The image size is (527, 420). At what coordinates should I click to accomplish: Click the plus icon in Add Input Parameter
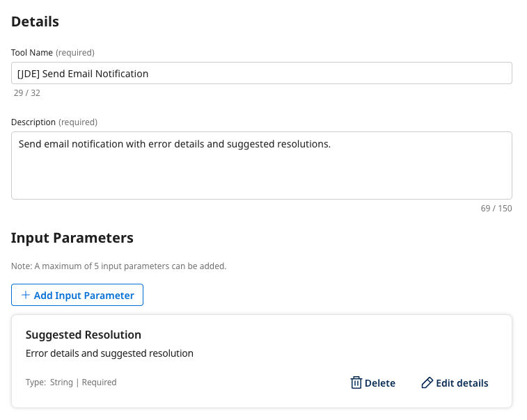26,295
